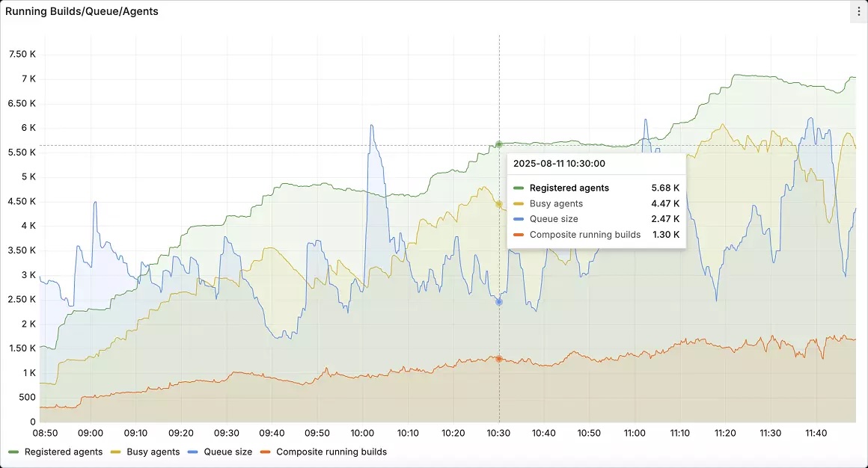Open the panel's three-dot menu

click(x=858, y=11)
